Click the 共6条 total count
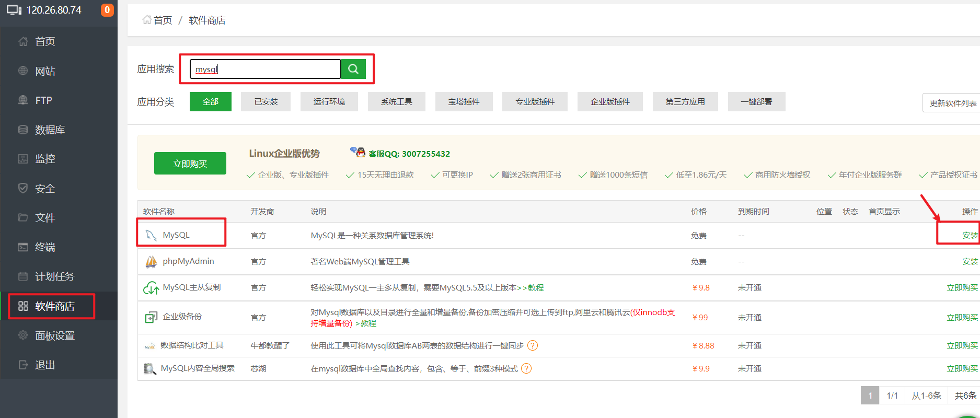Screen dimensions: 980x418 point(965,396)
